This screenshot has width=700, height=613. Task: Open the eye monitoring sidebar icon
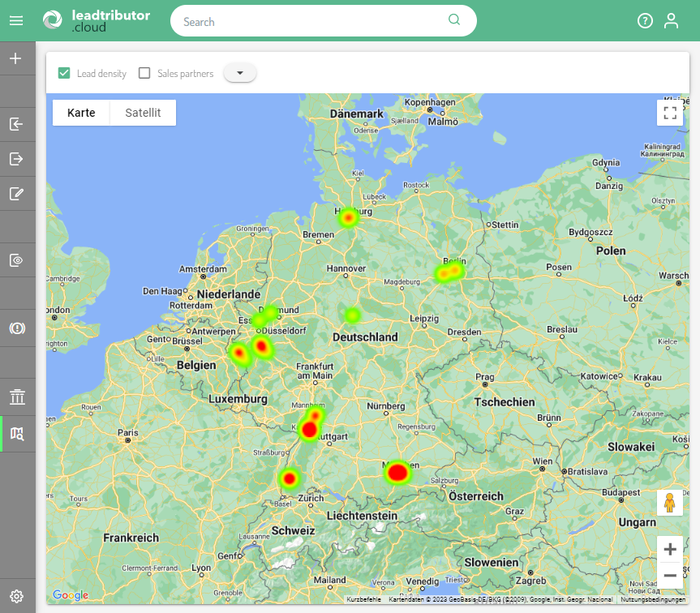(16, 260)
